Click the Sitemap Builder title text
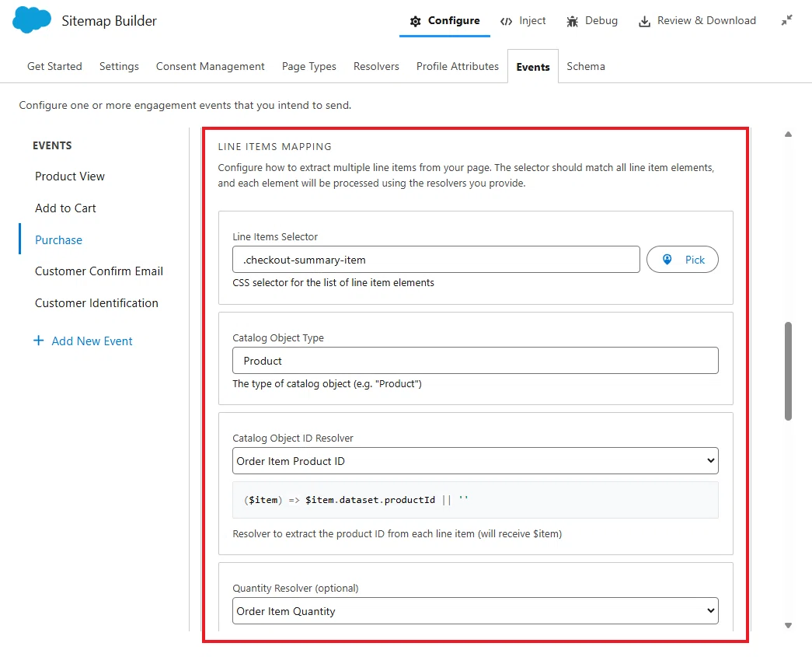 click(110, 21)
